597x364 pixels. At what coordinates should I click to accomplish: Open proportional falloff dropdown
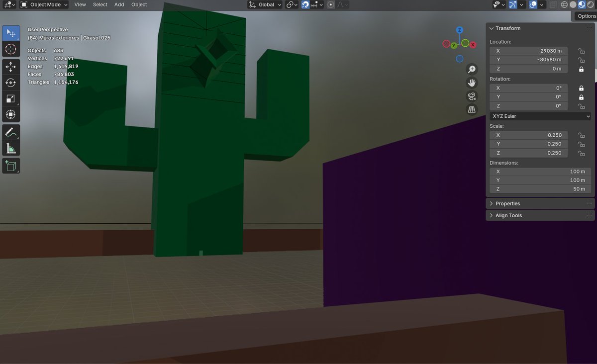click(x=343, y=4)
